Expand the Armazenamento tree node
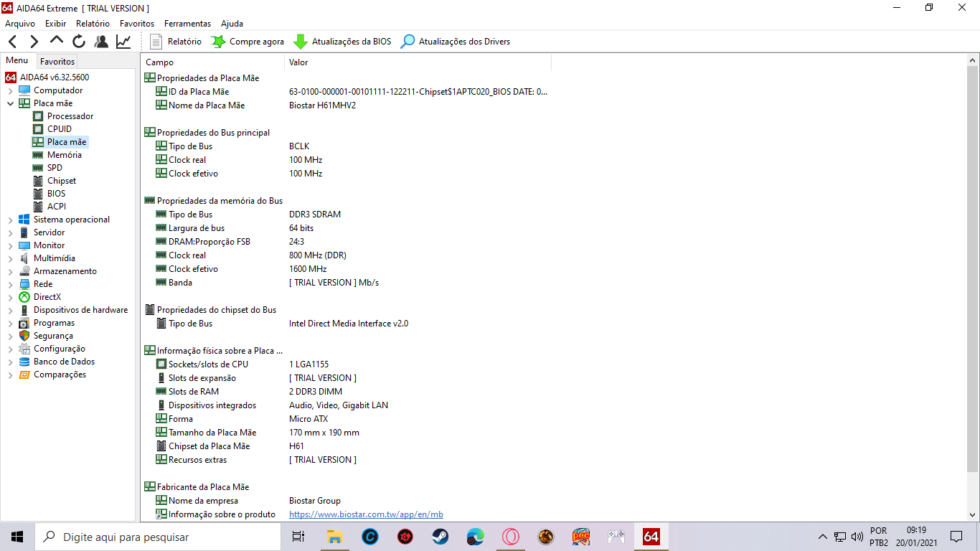Screen dimensions: 980x551 (x=10, y=271)
